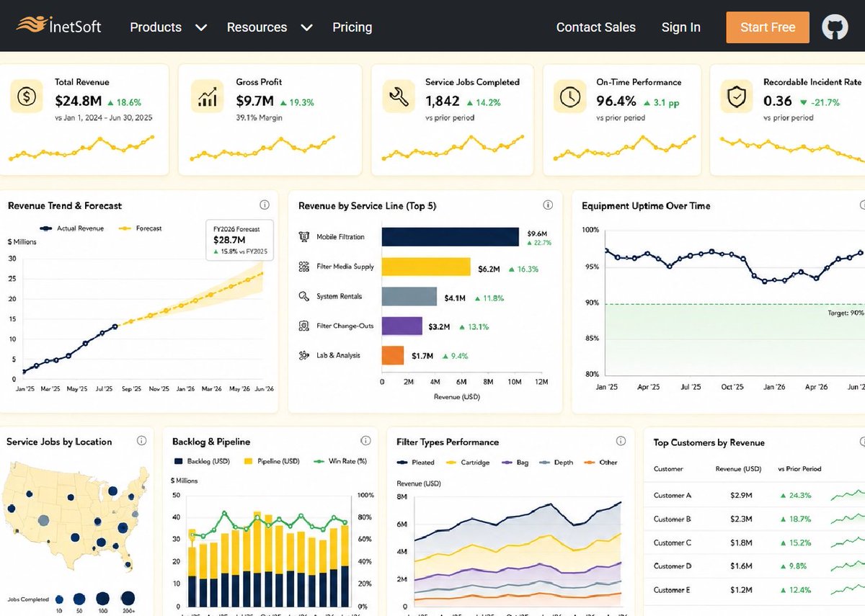This screenshot has width=865, height=616.
Task: Click the dollar icon on Total Revenue card
Action: click(x=27, y=97)
